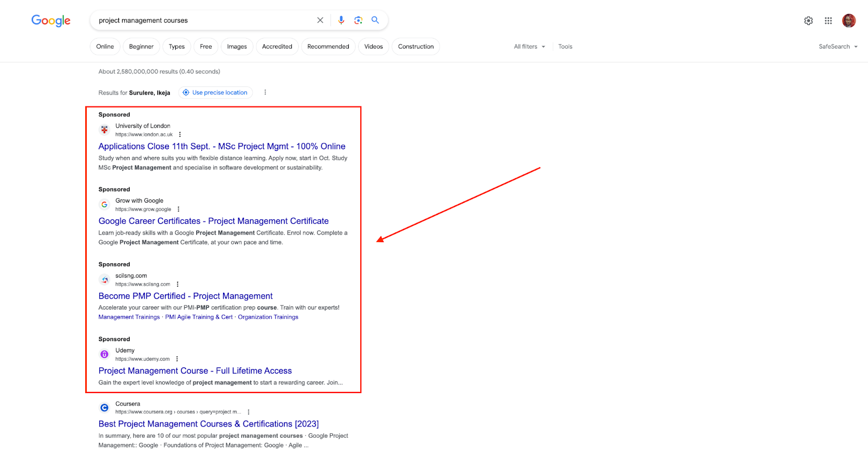Select the Beginner filter chip
Viewport: 868px width, 461px height.
(141, 47)
